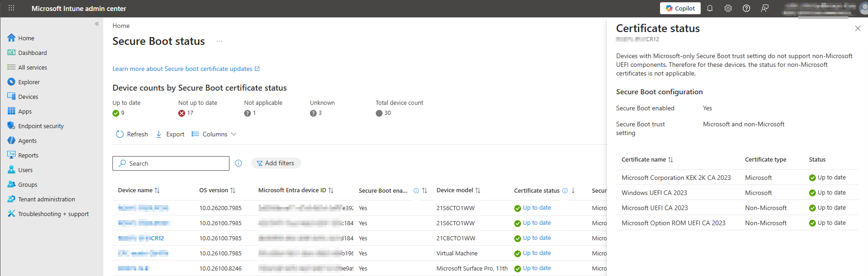Screen dimensions: 868x276
Task: Click the Refresh toolbar button
Action: click(132, 134)
